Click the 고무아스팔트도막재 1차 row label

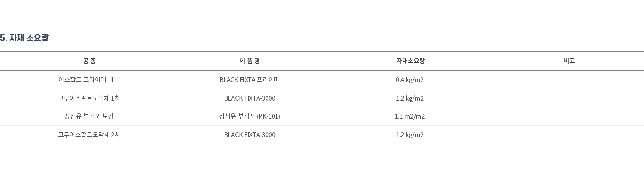coord(89,98)
